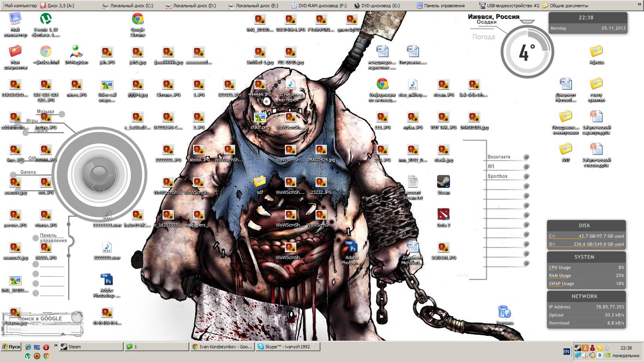
Task: Click the Steam icon in the system tray
Action: pos(578,348)
